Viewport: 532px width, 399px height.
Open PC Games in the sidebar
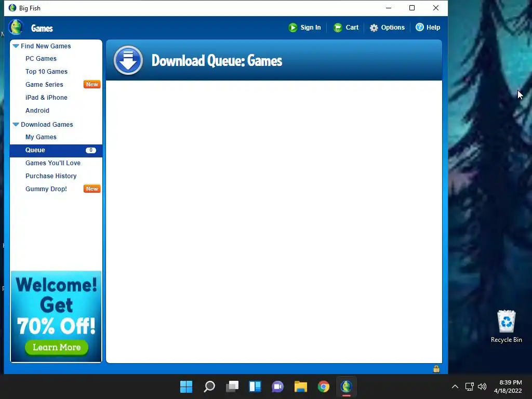click(41, 59)
